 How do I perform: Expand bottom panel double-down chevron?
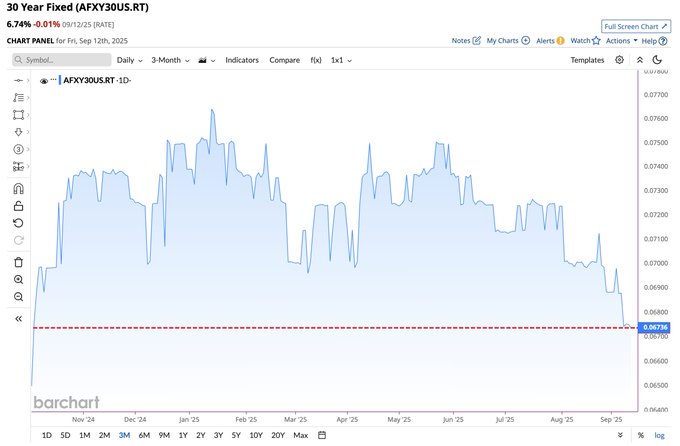tap(620, 435)
